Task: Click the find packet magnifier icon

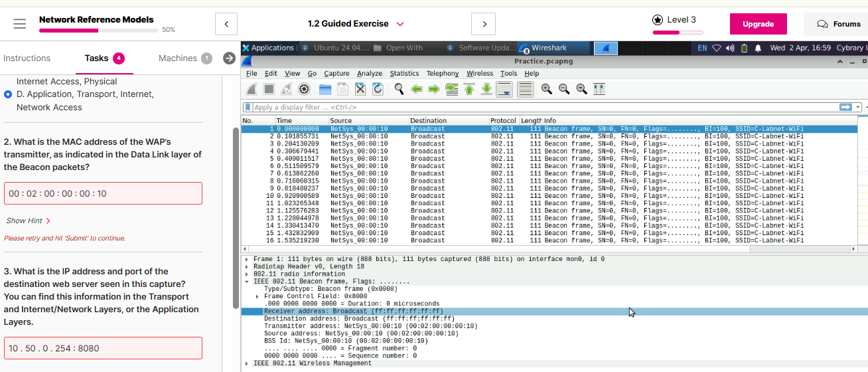Action: 399,89
